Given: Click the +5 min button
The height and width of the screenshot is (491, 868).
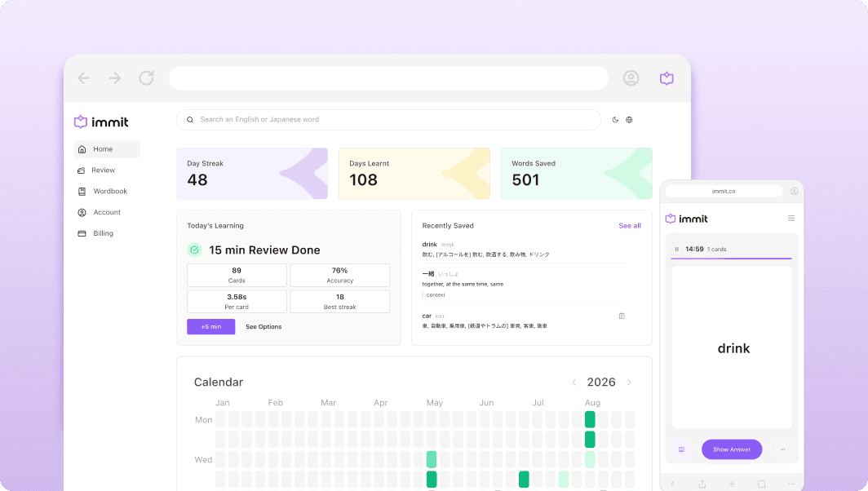Looking at the screenshot, I should 211,326.
